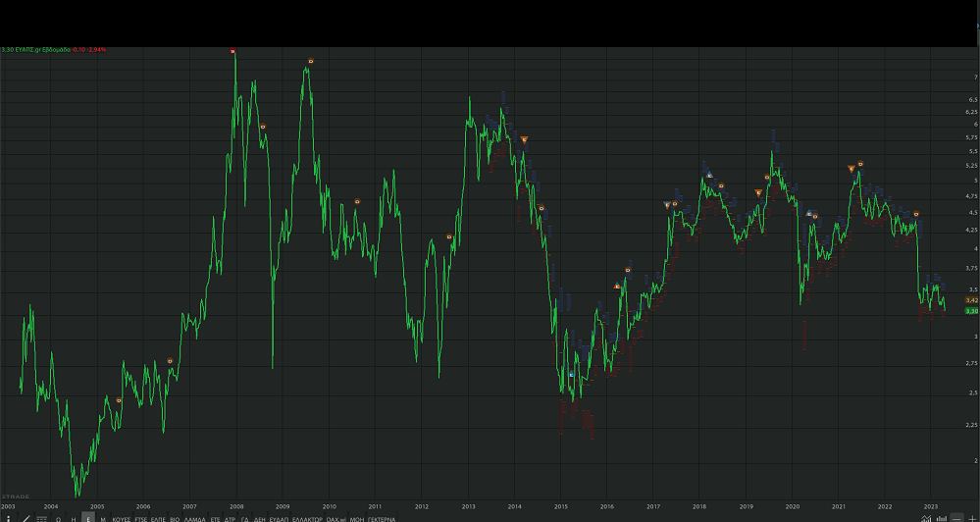Click the dividend marker in 2010

coord(357,201)
